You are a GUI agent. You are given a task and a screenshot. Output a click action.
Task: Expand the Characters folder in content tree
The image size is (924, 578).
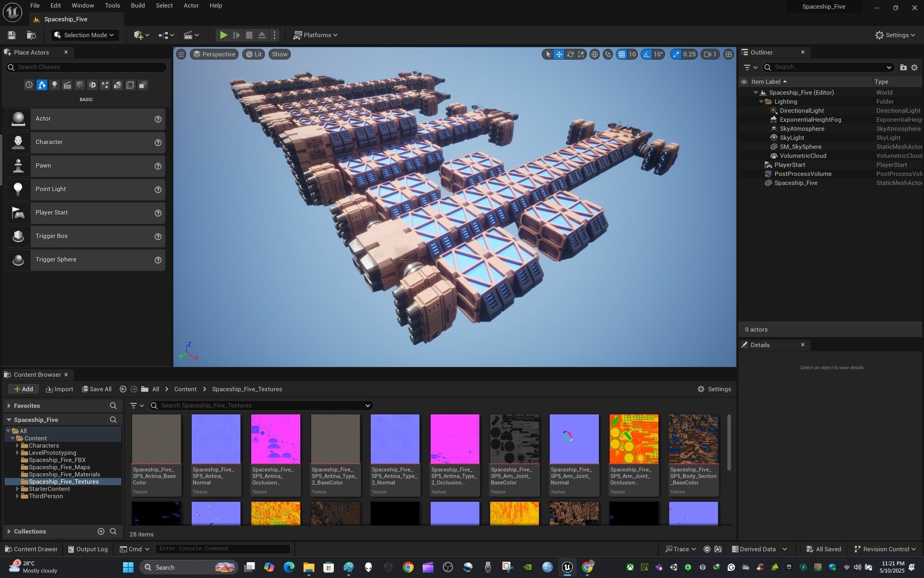tap(17, 446)
